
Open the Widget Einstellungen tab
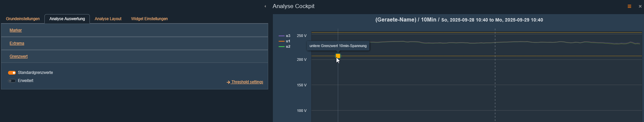click(149, 19)
